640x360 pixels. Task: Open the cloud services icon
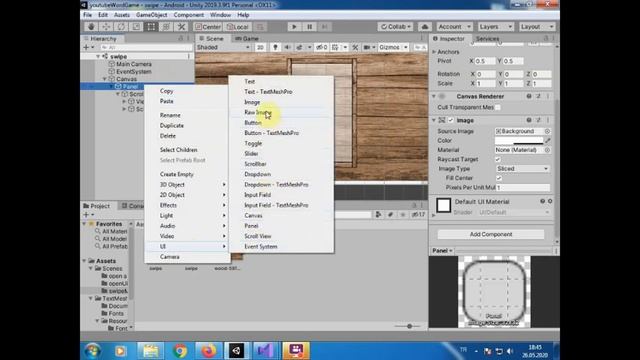424,27
